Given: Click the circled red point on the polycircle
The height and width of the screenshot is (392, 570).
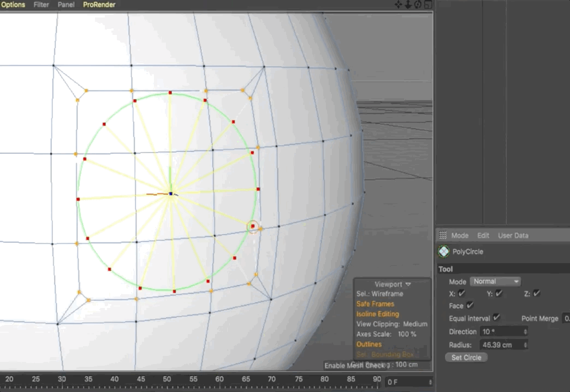Looking at the screenshot, I should [x=253, y=226].
